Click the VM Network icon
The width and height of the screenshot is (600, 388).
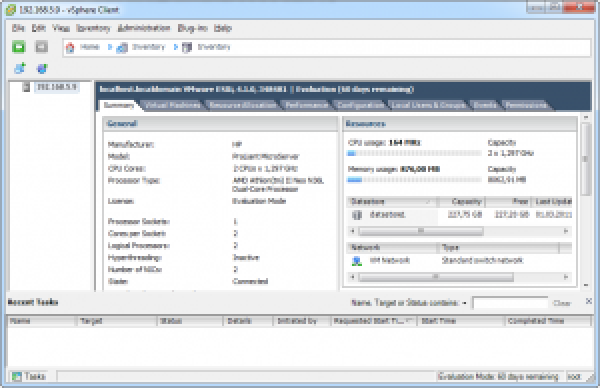(x=357, y=261)
